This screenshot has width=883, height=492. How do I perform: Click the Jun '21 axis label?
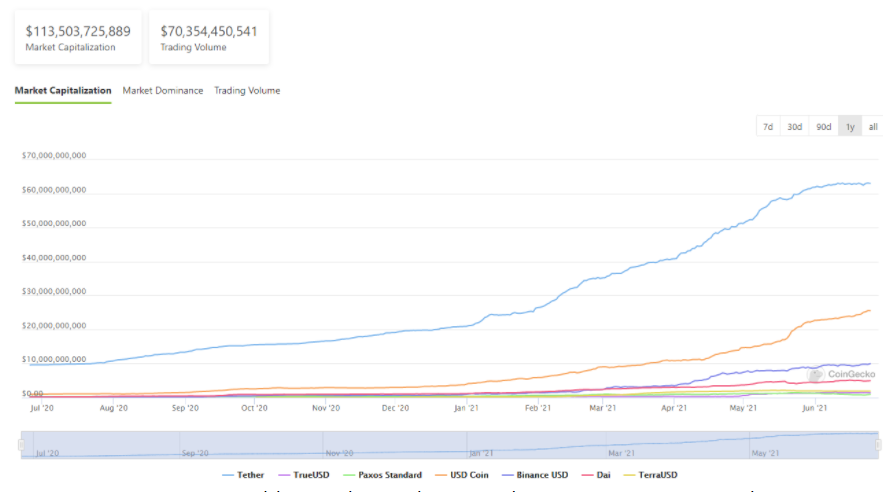point(814,408)
